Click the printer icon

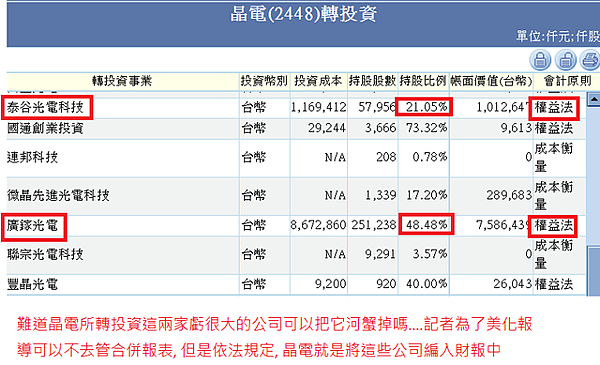click(x=590, y=60)
